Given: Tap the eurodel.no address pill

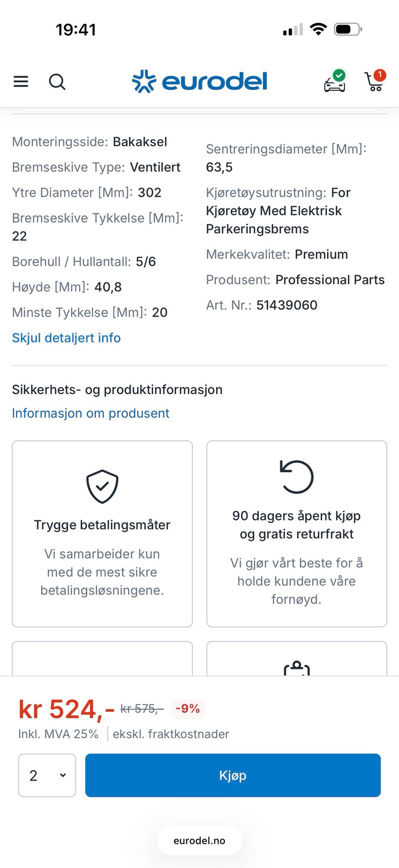Looking at the screenshot, I should click(199, 841).
